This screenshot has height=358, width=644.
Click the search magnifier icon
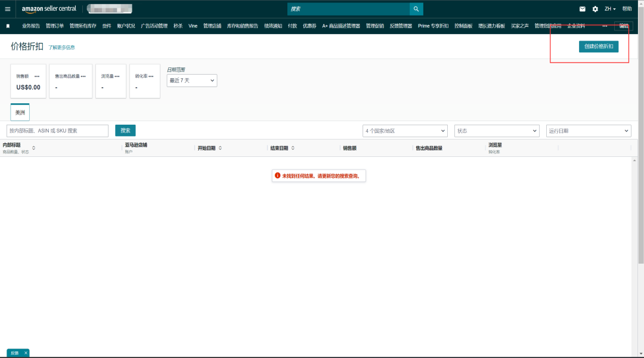(x=416, y=9)
